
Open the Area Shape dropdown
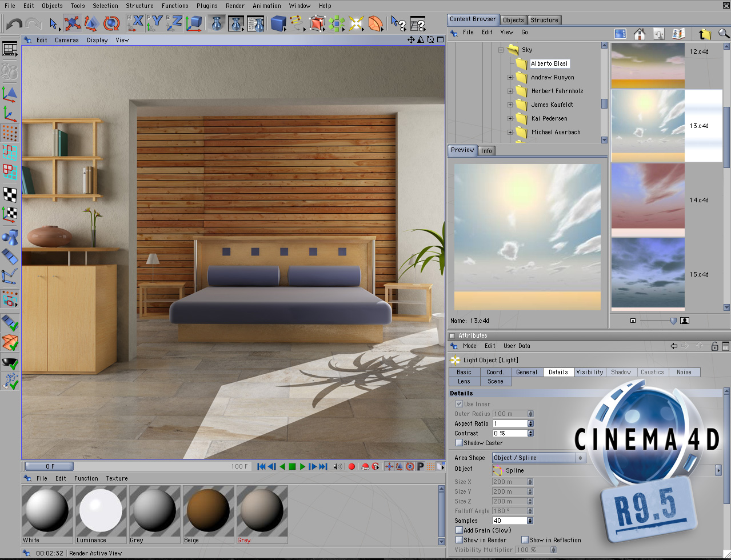[x=539, y=458]
